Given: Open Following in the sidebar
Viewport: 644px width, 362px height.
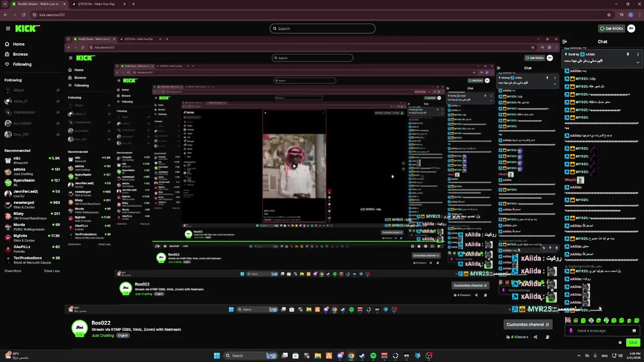Looking at the screenshot, I should tap(18, 64).
